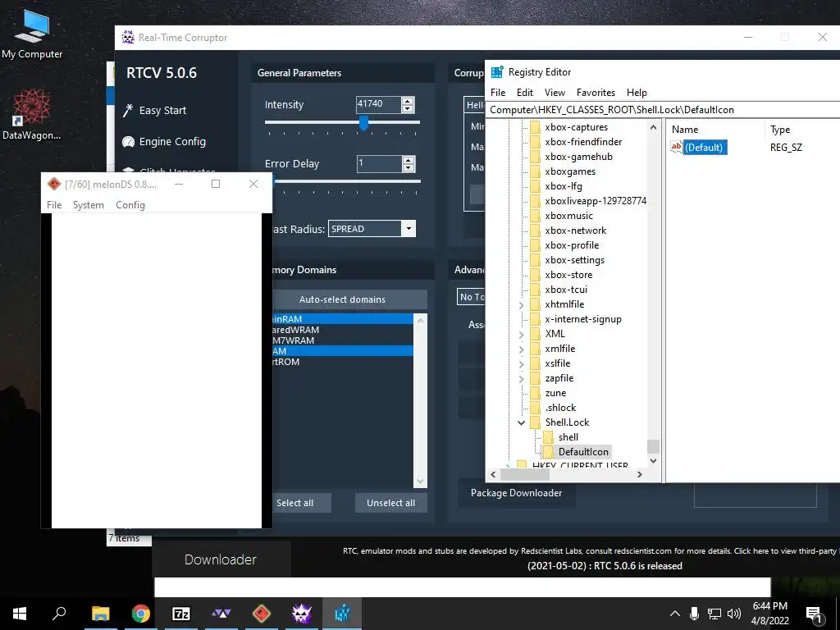Open taskbar search magnifier
840x630 pixels.
coord(59,614)
